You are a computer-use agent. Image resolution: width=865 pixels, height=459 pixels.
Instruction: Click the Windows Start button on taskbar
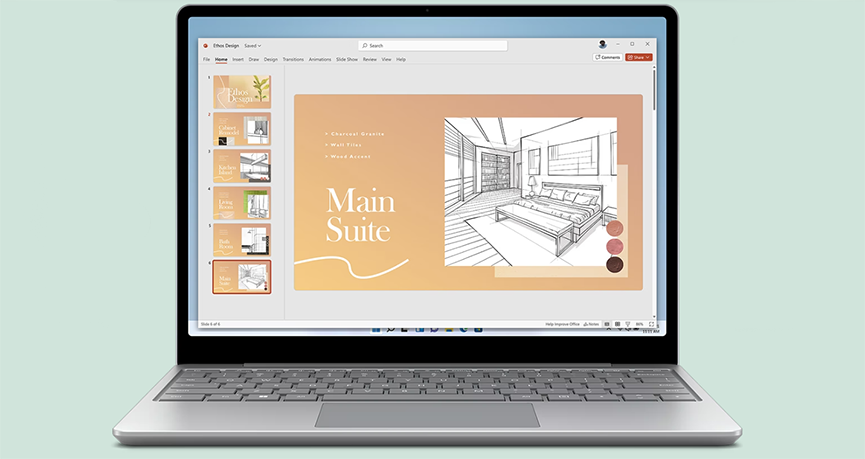(x=377, y=329)
